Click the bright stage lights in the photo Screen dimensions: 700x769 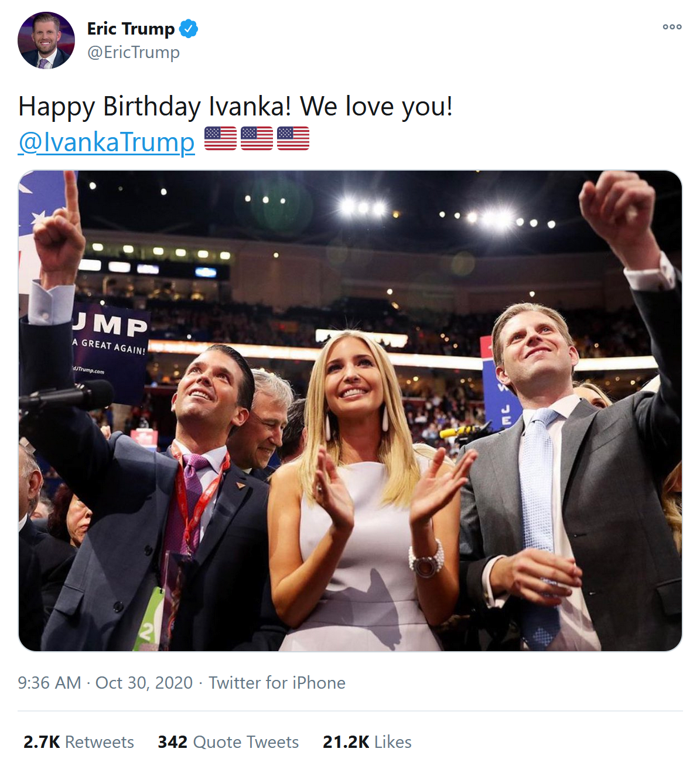click(x=363, y=207)
